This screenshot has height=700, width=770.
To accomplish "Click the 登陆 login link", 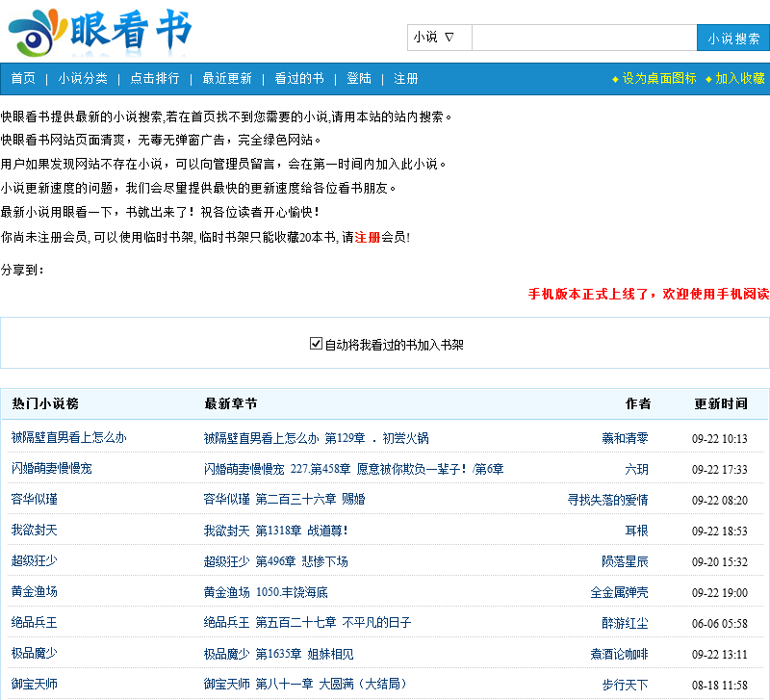I will click(x=359, y=79).
